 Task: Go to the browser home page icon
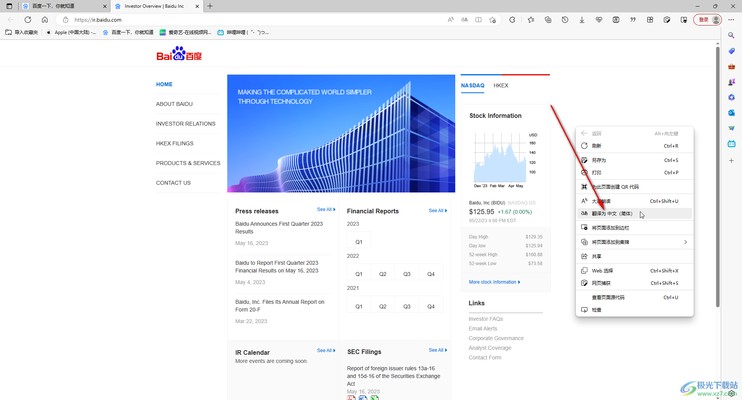(x=45, y=19)
